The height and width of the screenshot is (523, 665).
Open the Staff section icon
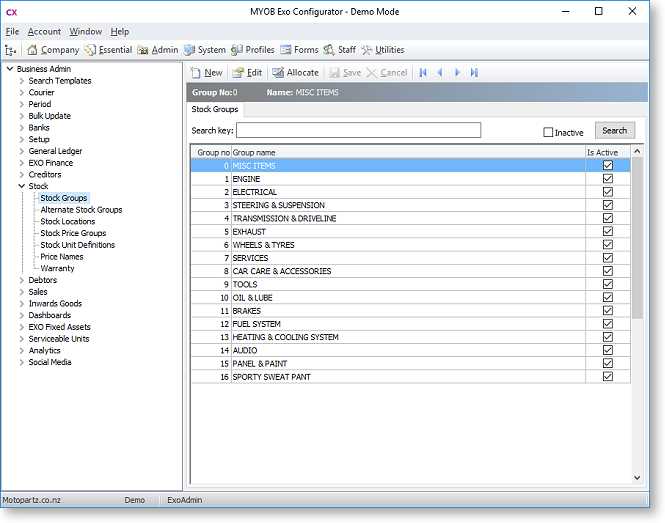click(329, 50)
